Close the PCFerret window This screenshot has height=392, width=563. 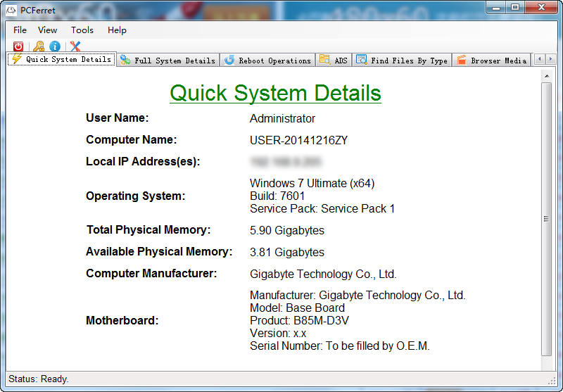tap(541, 7)
